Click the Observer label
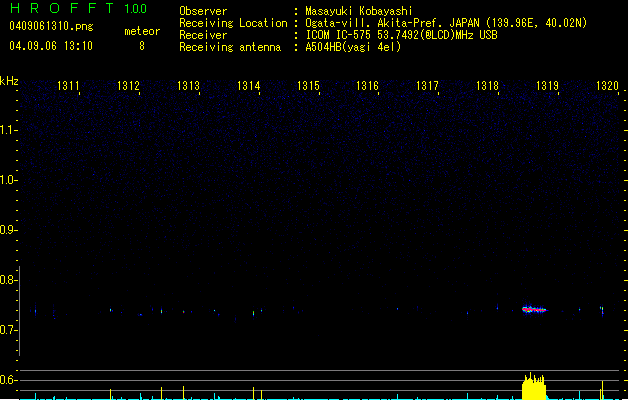 [203, 11]
